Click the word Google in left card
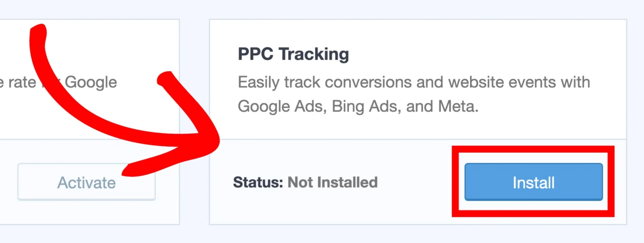 tap(91, 82)
